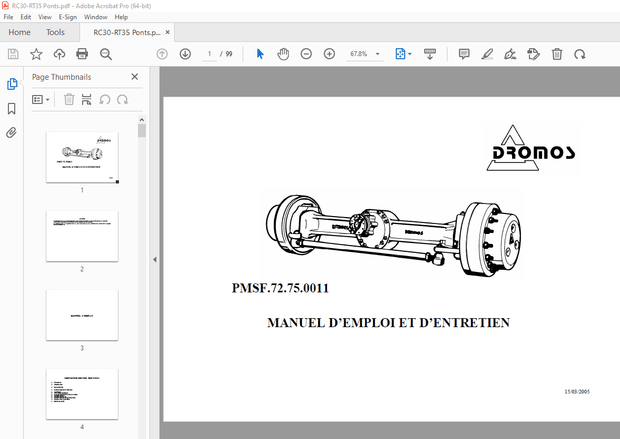Open the View menu
This screenshot has width=620, height=439.
point(45,17)
